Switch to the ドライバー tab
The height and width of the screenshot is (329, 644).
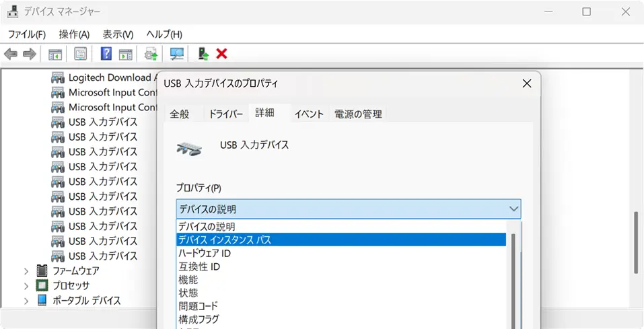pyautogui.click(x=225, y=114)
